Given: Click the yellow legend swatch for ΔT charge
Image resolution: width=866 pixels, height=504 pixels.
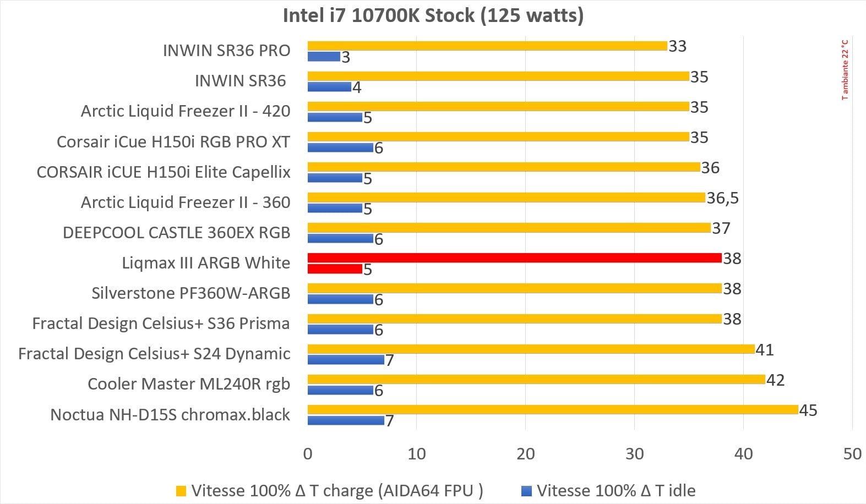Looking at the screenshot, I should 181,491.
